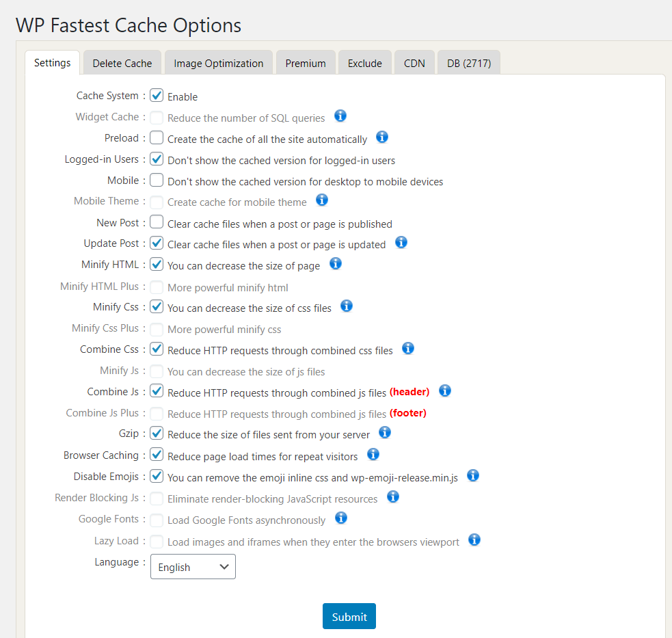Click the Combine Js Plus checkbox
672x638 pixels.
pyautogui.click(x=157, y=413)
